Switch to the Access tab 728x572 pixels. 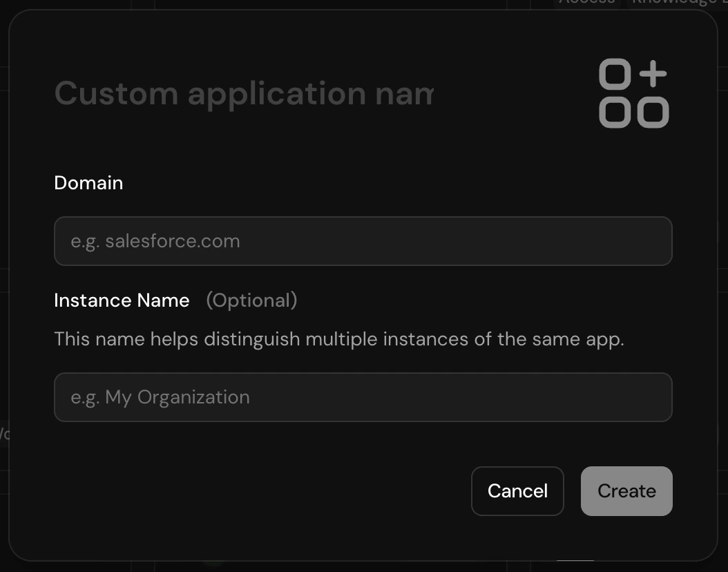[x=586, y=3]
